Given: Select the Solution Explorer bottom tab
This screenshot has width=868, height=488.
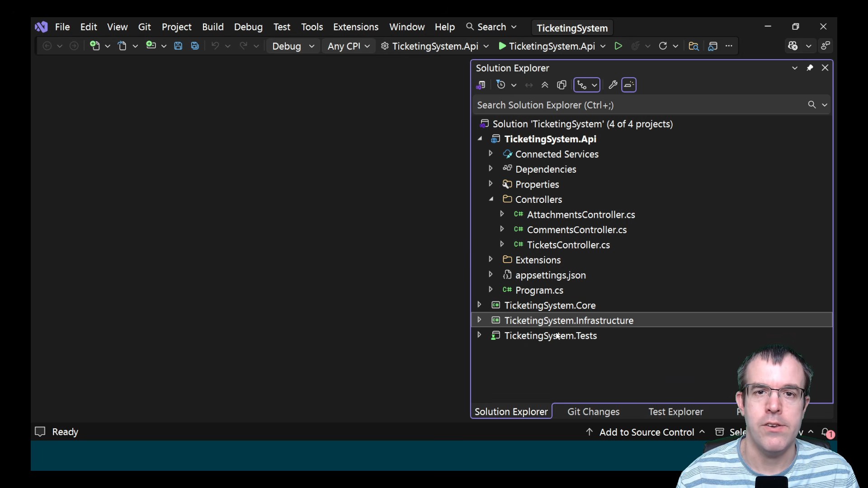Looking at the screenshot, I should (511, 412).
